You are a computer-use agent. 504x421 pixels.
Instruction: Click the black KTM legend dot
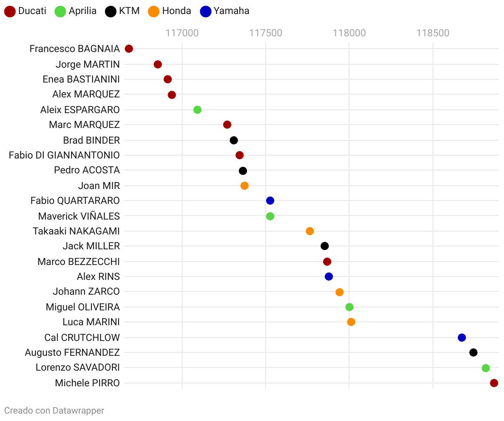pyautogui.click(x=111, y=12)
